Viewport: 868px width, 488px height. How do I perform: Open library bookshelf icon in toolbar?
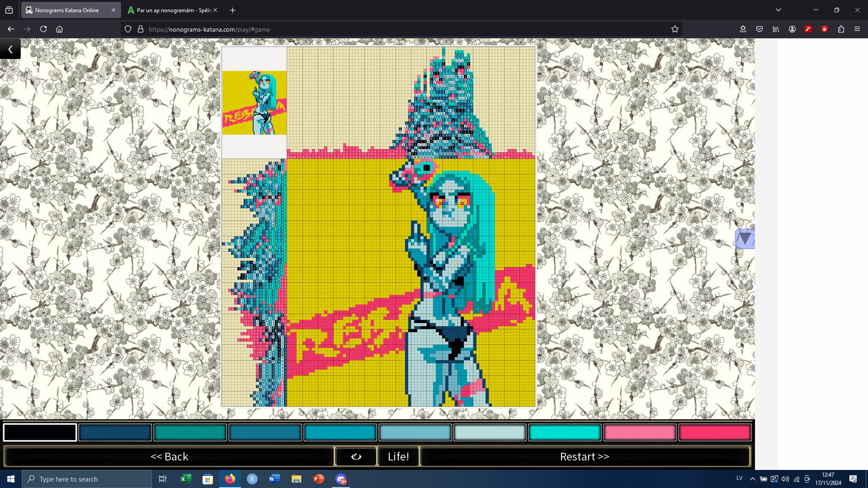pyautogui.click(x=776, y=29)
